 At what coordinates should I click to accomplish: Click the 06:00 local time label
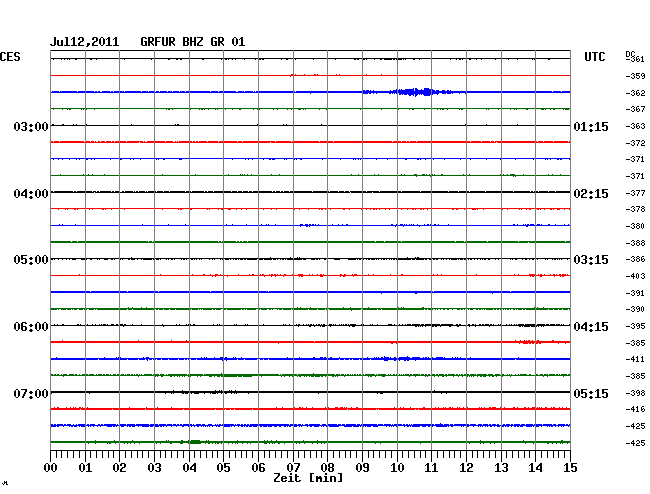tap(31, 327)
